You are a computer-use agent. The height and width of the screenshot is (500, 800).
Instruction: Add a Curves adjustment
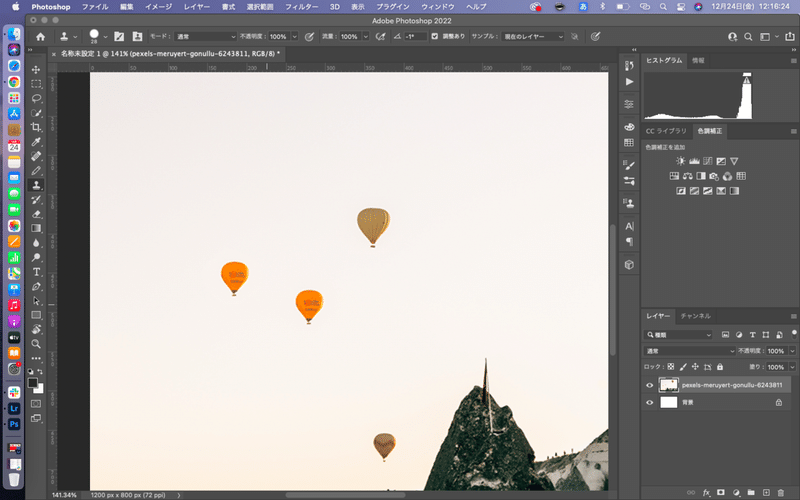pyautogui.click(x=707, y=161)
